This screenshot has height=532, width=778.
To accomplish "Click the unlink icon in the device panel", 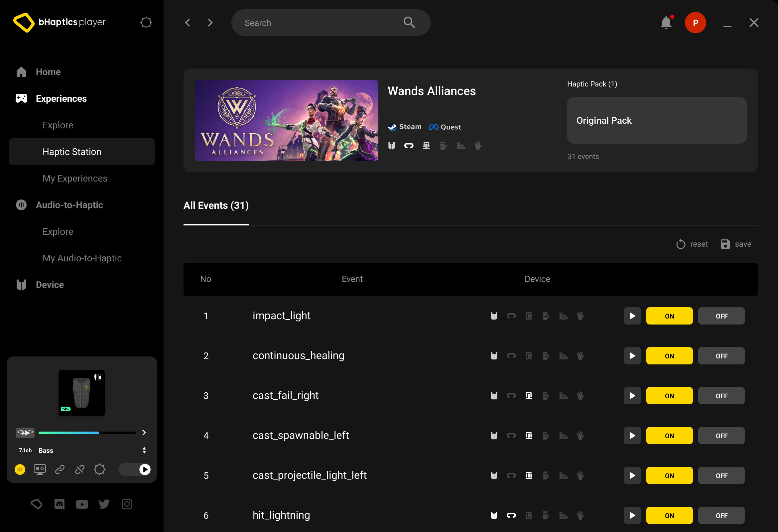I will point(80,469).
